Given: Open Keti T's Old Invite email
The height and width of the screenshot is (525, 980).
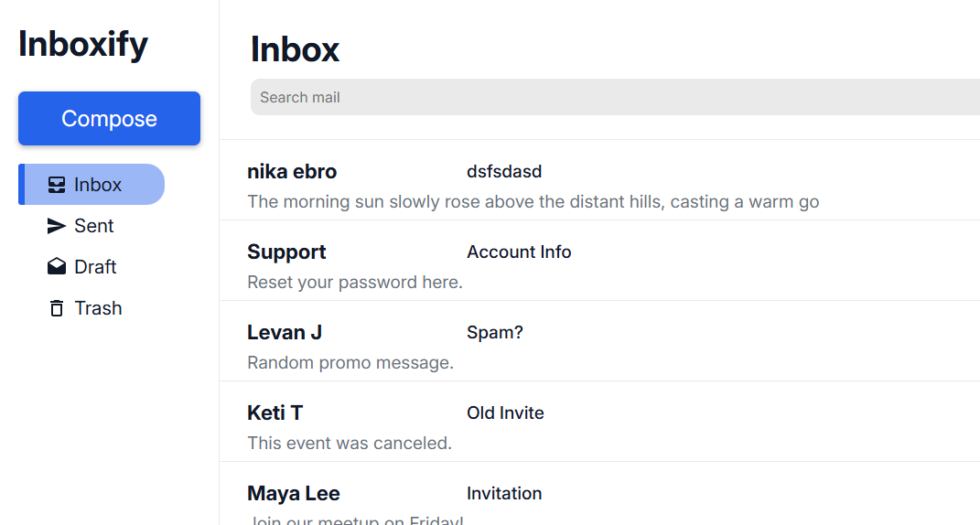Looking at the screenshot, I should pyautogui.click(x=505, y=413).
